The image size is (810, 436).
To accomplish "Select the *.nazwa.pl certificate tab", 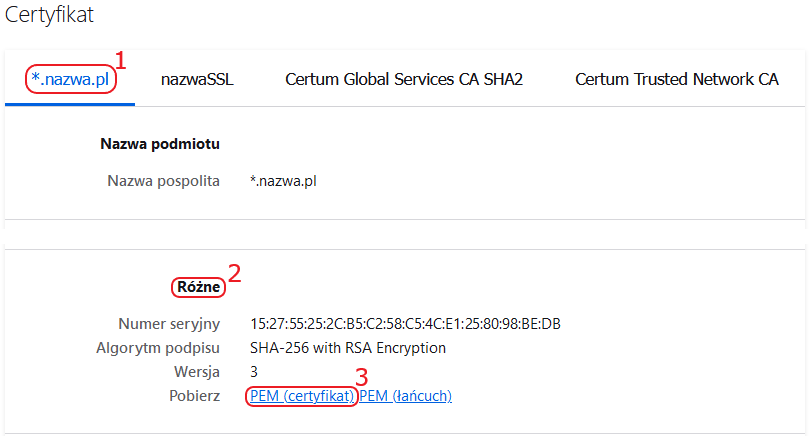I will [70, 79].
